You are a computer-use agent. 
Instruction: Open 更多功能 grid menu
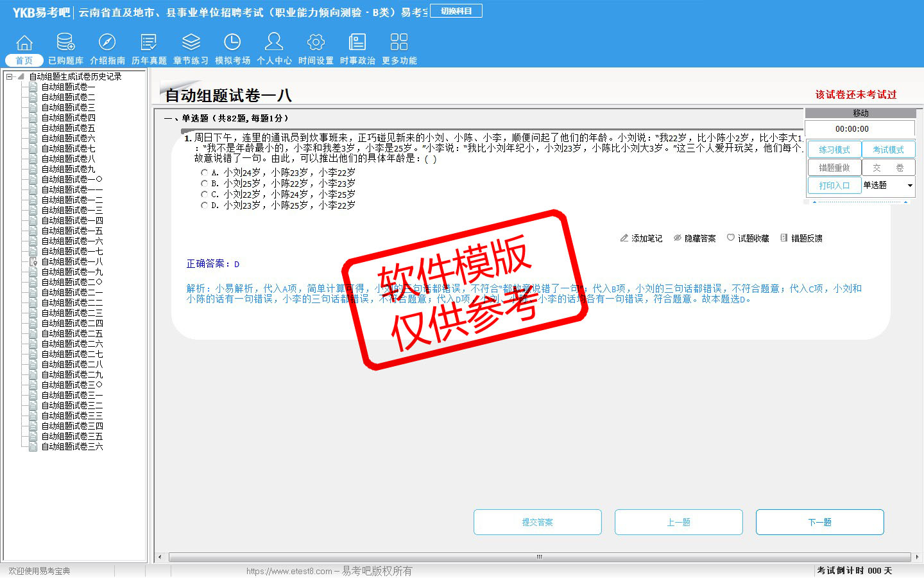click(x=399, y=42)
